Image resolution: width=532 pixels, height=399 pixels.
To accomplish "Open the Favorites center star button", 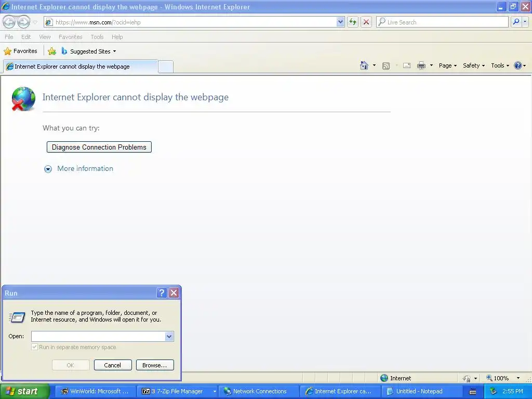I will (x=20, y=51).
